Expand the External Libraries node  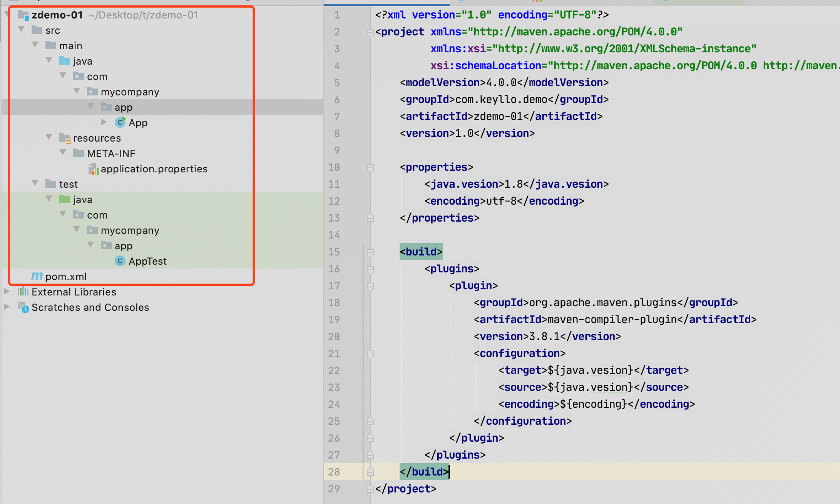(7, 291)
